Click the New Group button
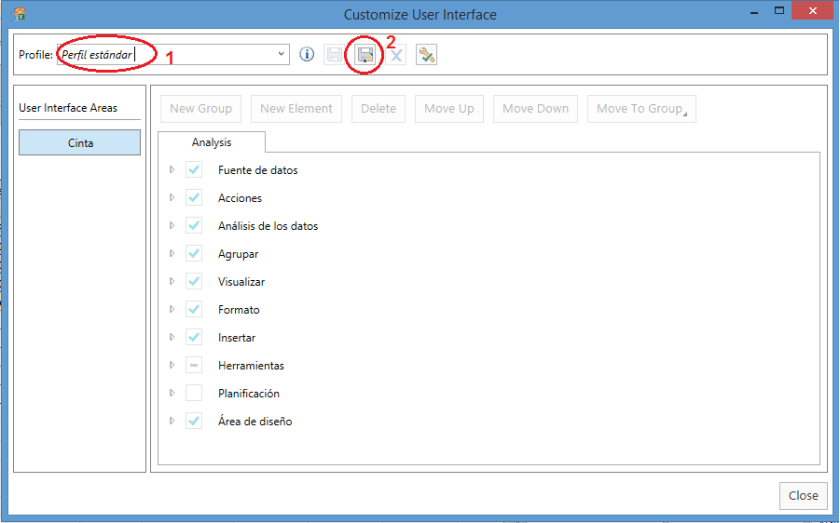 (201, 109)
